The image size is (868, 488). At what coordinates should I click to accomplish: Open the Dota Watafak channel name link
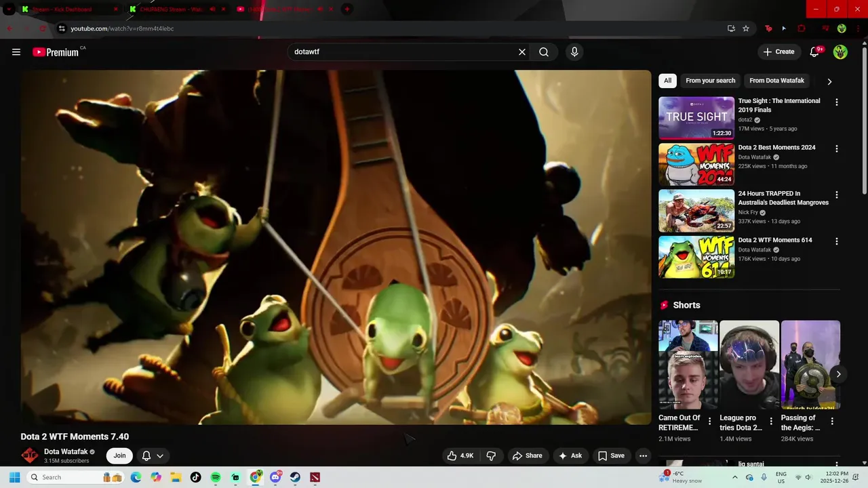[66, 451]
